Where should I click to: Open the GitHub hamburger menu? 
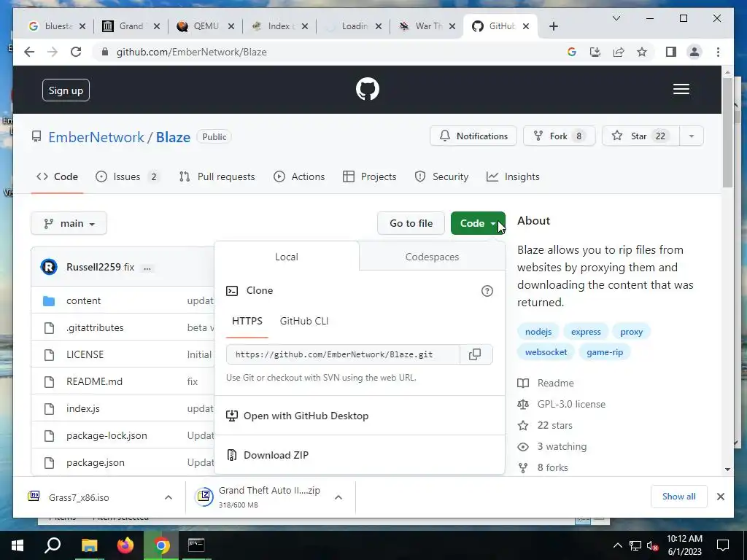pyautogui.click(x=681, y=89)
